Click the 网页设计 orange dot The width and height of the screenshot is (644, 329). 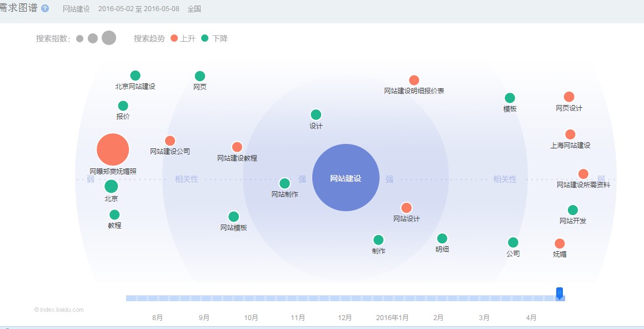[569, 97]
